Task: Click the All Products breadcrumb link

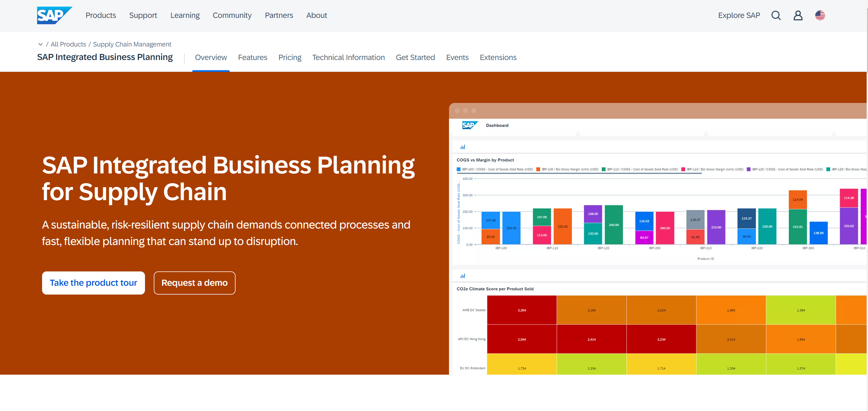Action: tap(68, 44)
